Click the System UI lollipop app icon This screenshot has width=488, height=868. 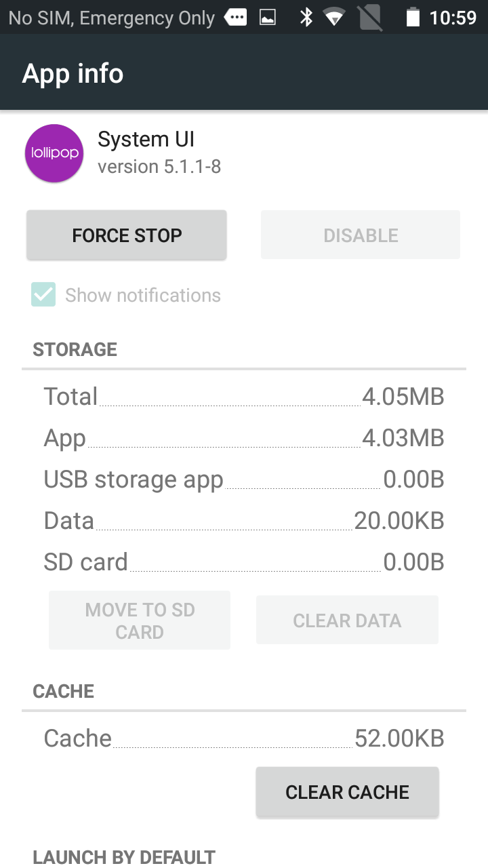54,153
